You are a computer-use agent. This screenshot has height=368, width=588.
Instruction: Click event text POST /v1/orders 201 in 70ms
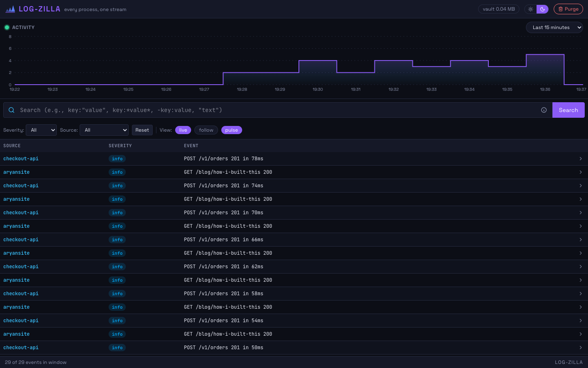pyautogui.click(x=224, y=213)
